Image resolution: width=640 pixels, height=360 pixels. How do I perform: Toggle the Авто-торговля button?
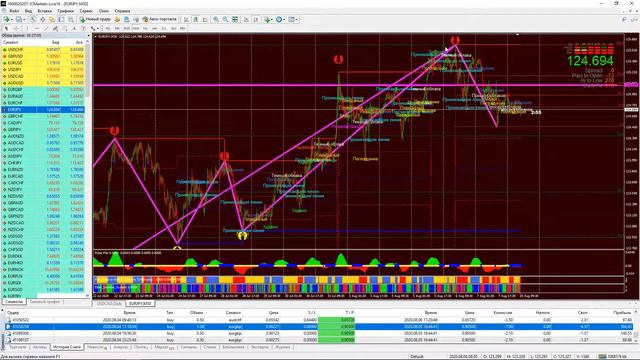pos(160,19)
